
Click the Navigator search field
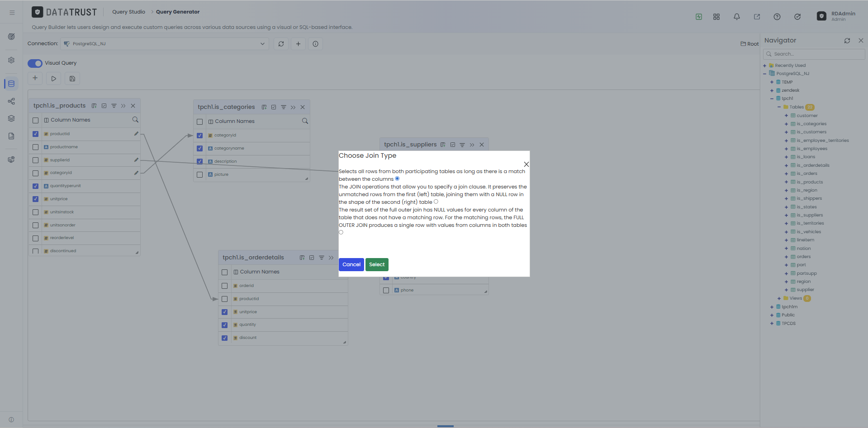pyautogui.click(x=814, y=54)
